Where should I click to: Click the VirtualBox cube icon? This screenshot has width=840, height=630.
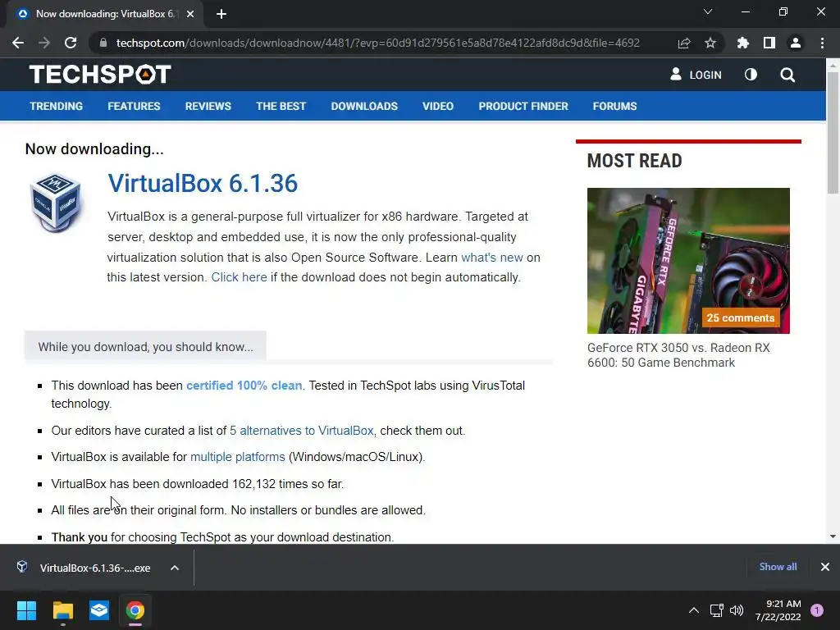(x=56, y=203)
